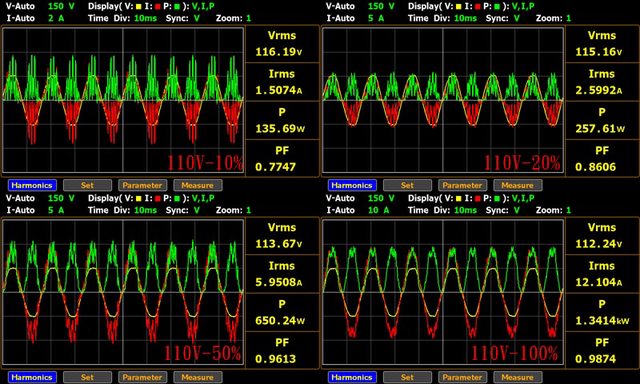Select Measure in the 110V-20% panel

coord(518,185)
